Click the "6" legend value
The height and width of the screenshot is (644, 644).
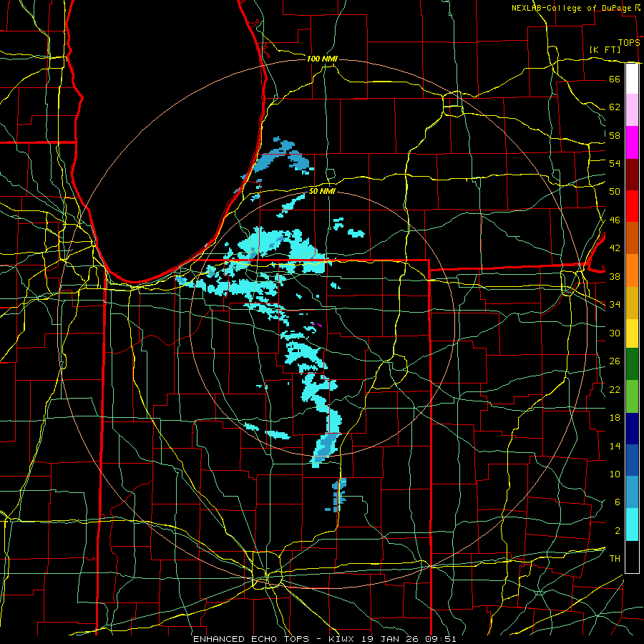[x=617, y=502]
